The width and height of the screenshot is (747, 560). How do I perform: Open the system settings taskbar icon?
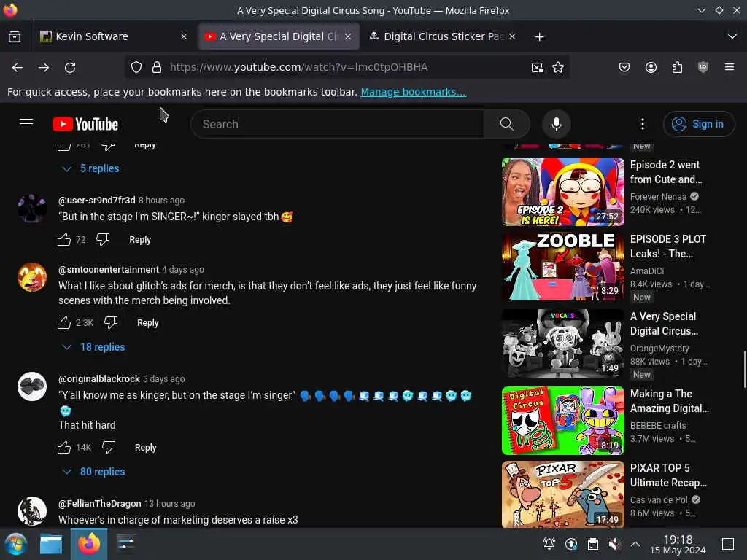click(x=125, y=544)
